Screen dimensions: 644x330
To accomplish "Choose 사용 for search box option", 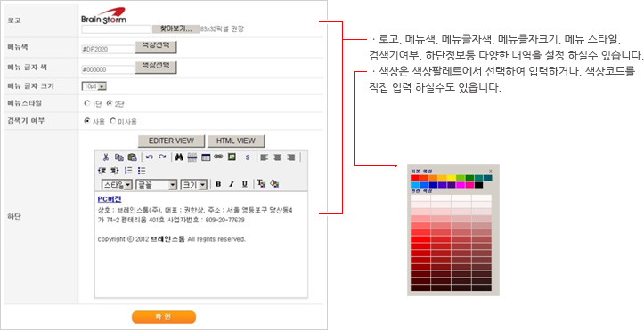I will pos(86,121).
